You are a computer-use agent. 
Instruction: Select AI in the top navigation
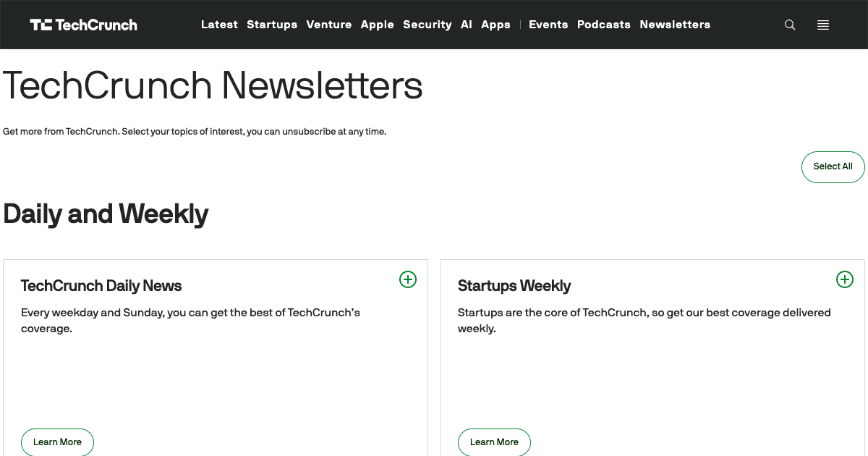click(467, 25)
